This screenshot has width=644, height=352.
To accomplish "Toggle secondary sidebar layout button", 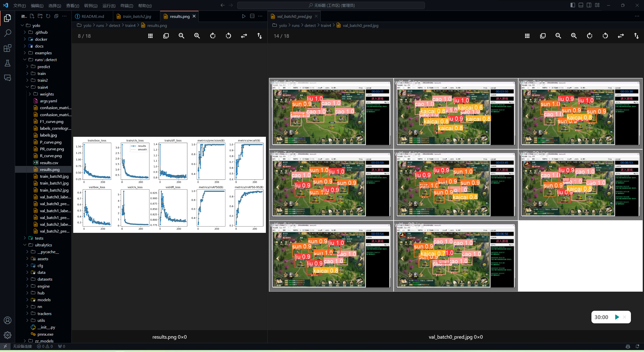I will 589,5.
